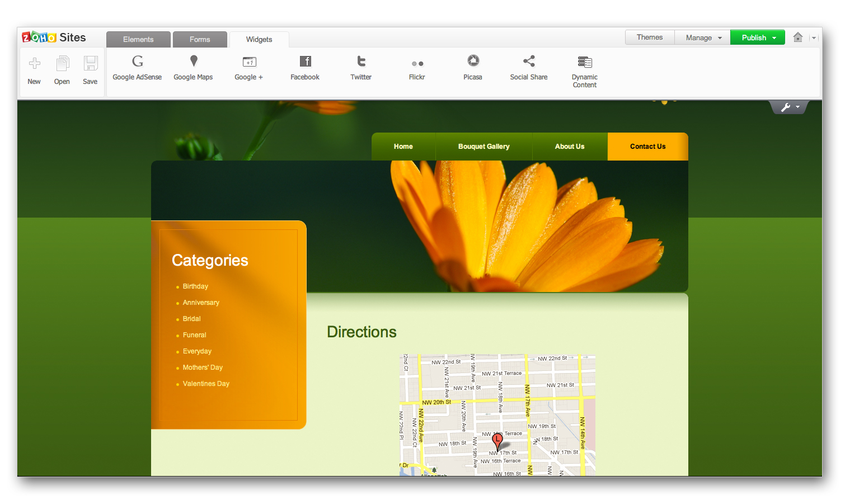Expand the Manage dropdown
The image size is (845, 504).
click(x=702, y=37)
